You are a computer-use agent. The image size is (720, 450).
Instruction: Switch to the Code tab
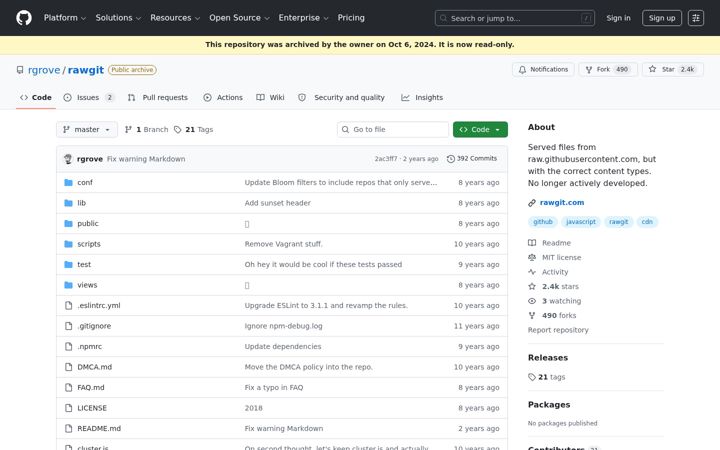36,98
